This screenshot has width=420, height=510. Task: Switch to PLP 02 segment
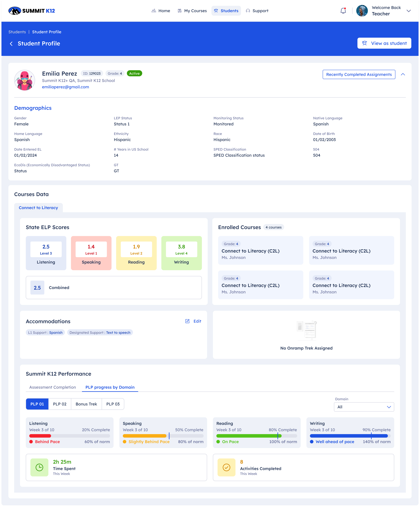(x=60, y=404)
